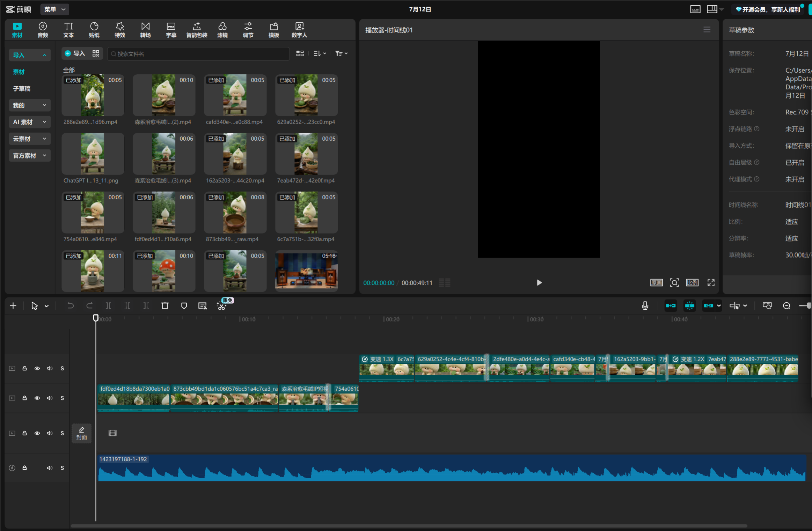812x531 pixels.
Task: Expand the 云素材 section
Action: pos(30,139)
